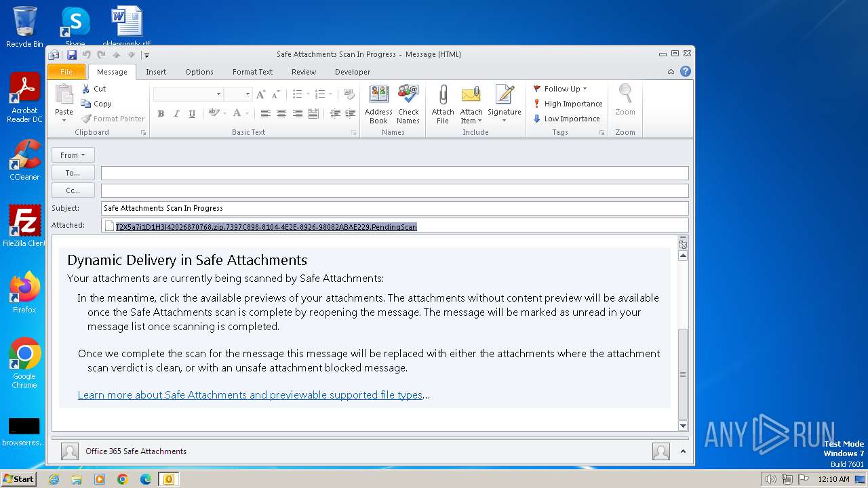
Task: Open the Clipboard dialog launcher
Action: 143,133
